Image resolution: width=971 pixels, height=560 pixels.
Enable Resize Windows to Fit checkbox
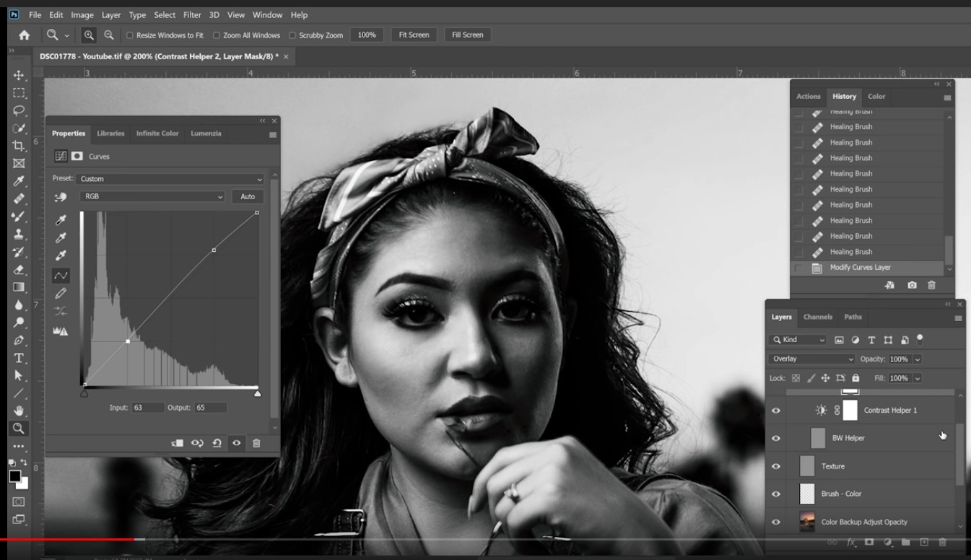[x=130, y=35]
